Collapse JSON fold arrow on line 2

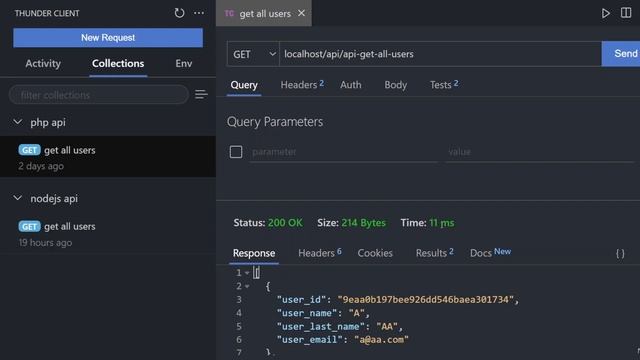[x=247, y=287]
